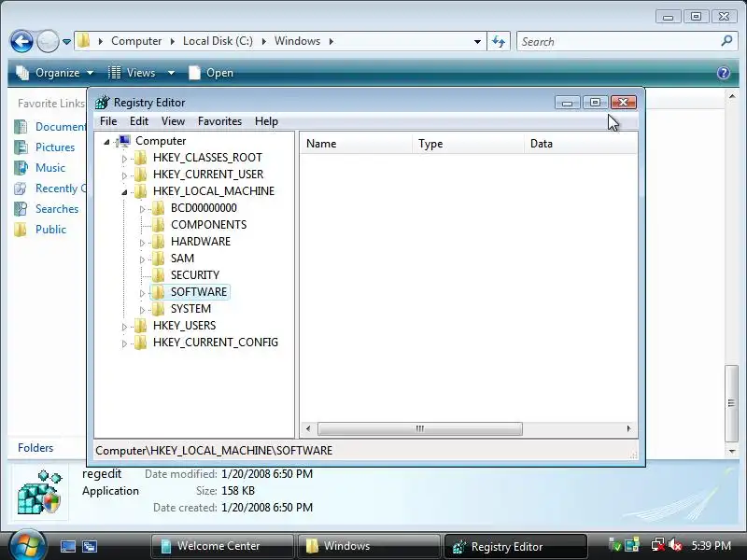Expand the HKEY_CURRENT_USER key
The image size is (747, 560).
point(124,175)
